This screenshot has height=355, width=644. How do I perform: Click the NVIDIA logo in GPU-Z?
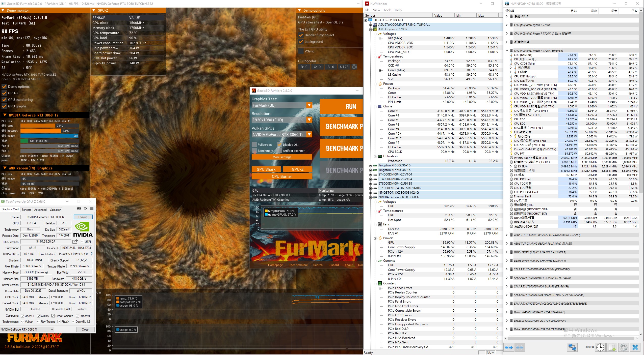point(83,229)
